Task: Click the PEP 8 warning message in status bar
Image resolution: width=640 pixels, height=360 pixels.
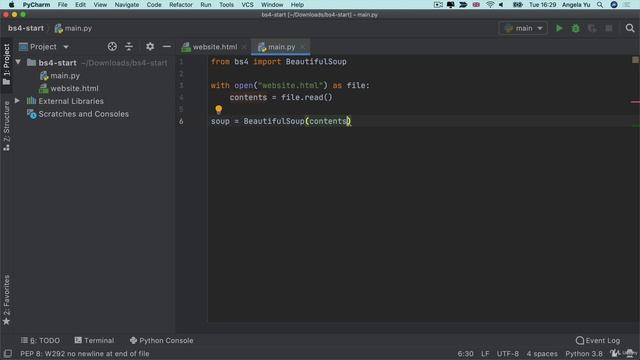Action: pos(84,353)
